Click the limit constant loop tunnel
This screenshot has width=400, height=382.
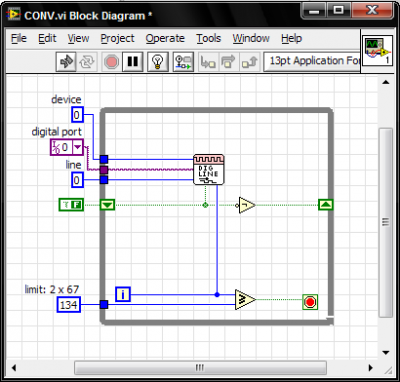[x=104, y=304]
